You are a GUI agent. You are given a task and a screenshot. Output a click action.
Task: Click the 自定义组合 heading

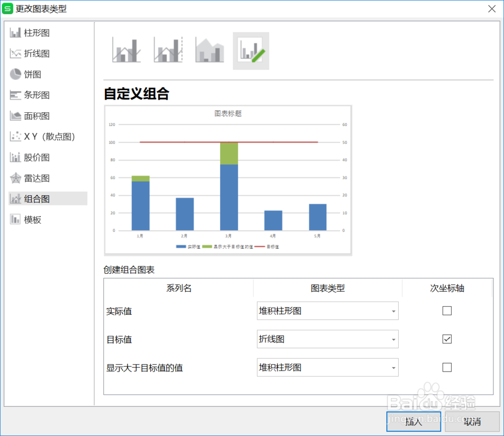(x=136, y=94)
